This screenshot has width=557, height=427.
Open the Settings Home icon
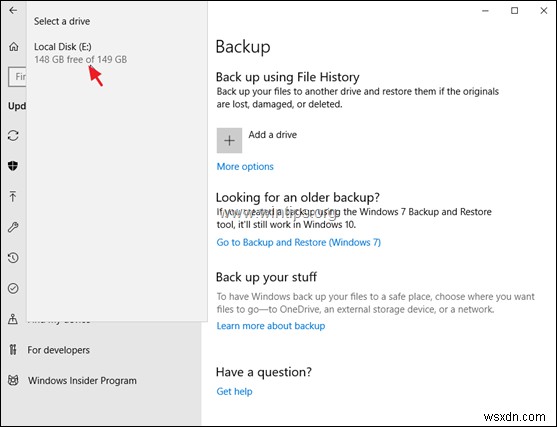tap(13, 46)
